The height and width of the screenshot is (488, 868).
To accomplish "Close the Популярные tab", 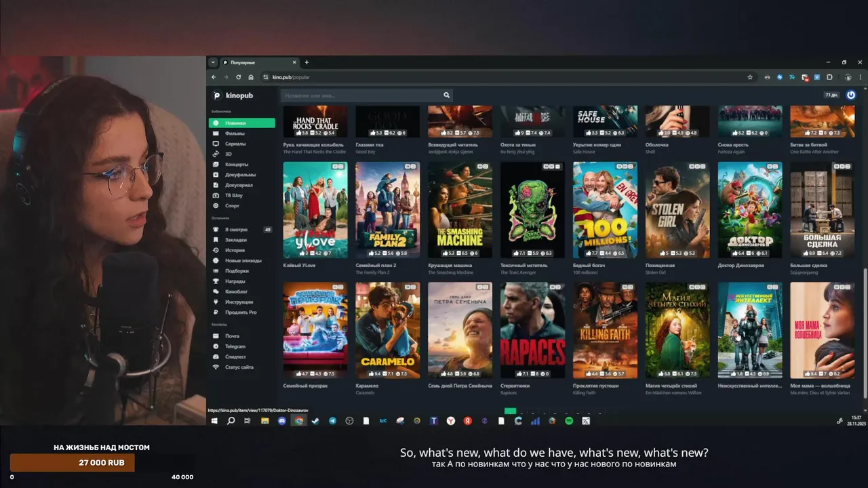I will tap(294, 62).
